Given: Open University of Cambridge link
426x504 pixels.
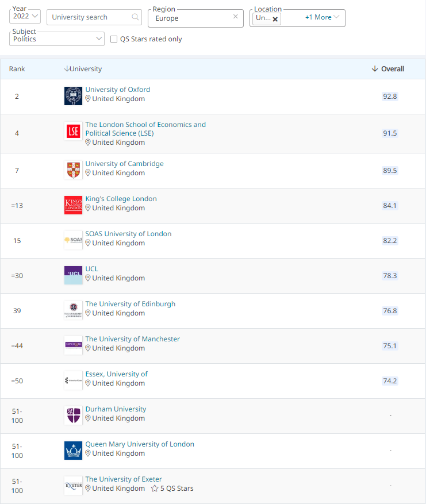Looking at the screenshot, I should point(124,164).
